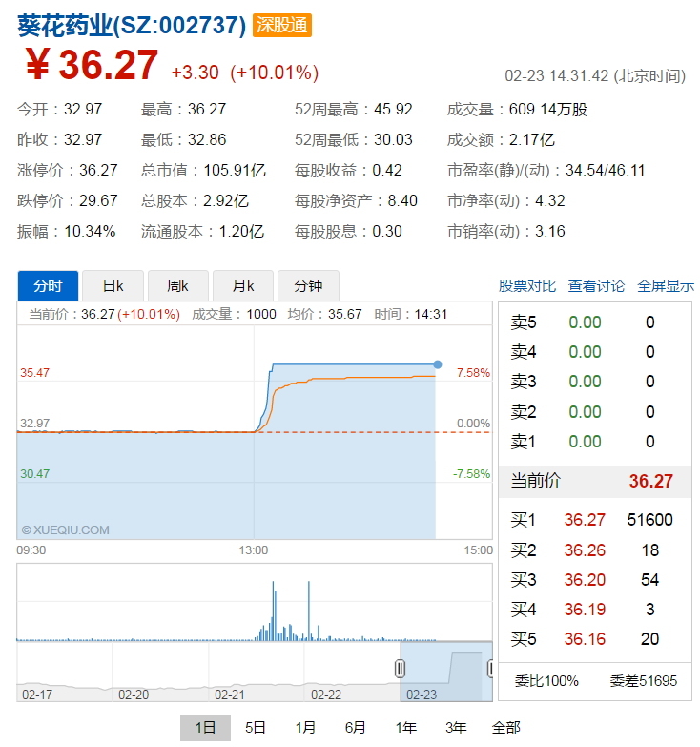
Task: Click the large price ¥36.27
Action: tap(91, 65)
